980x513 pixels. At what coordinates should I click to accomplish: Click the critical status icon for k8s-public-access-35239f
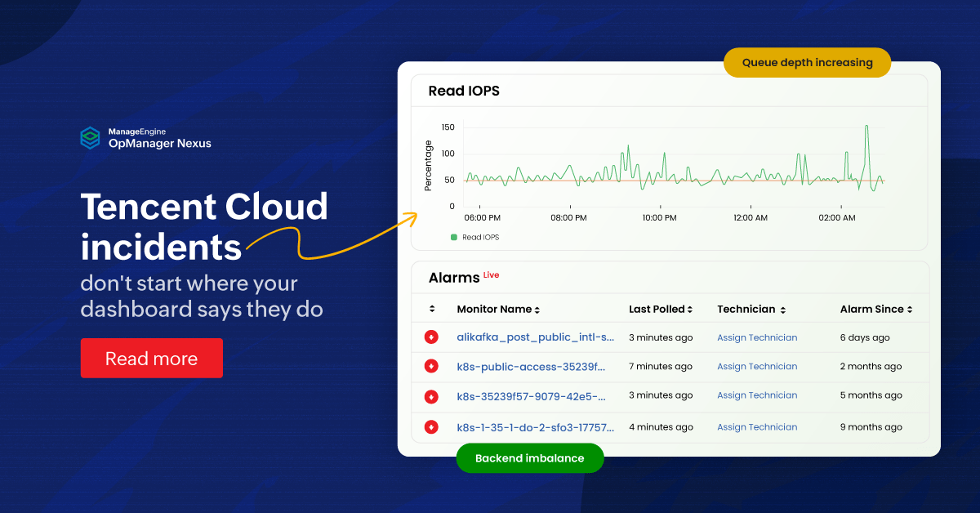coord(431,367)
